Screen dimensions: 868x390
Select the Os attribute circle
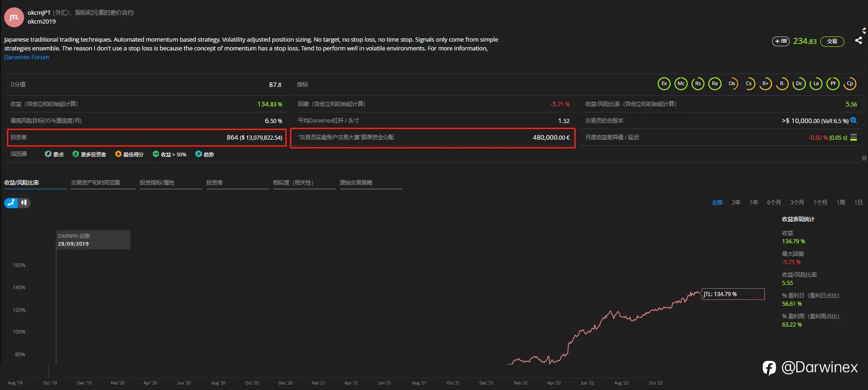732,84
